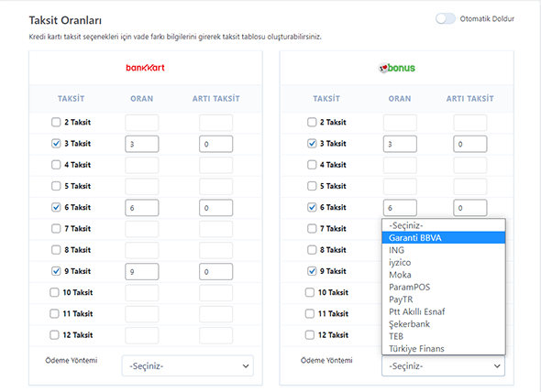Click bankkart 3 Taksit oran field

(142, 144)
